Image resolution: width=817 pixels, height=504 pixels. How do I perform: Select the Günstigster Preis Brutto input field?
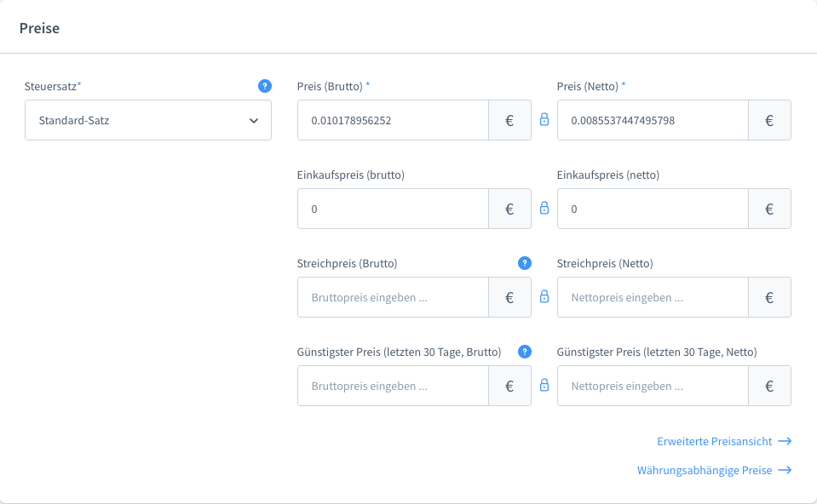(x=392, y=386)
